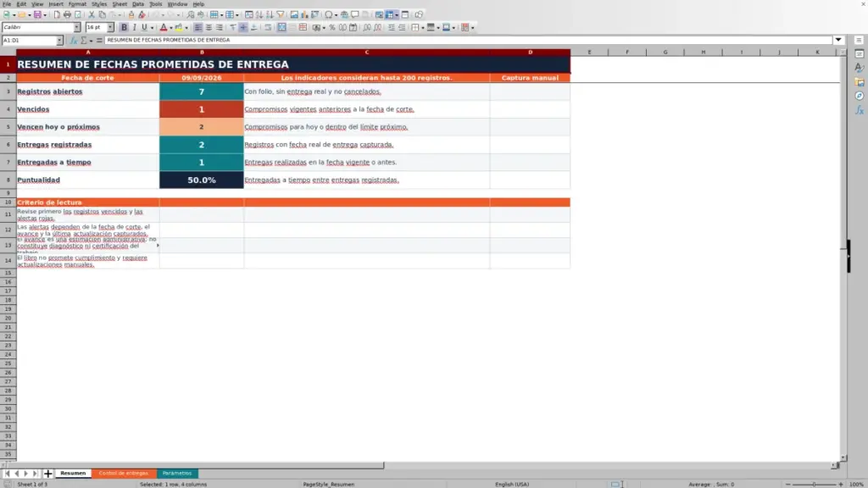Image resolution: width=868 pixels, height=488 pixels.
Task: Switch to the Control de entregas sheet tab
Action: (124, 474)
